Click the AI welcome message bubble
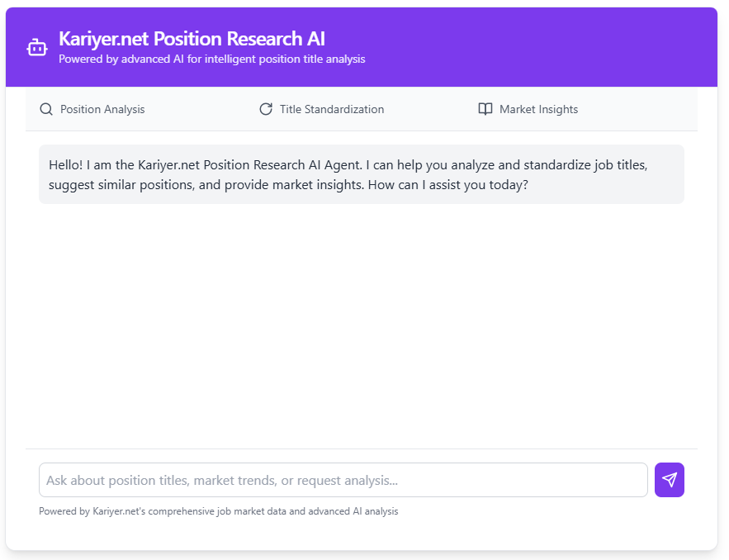Viewport: 729px width, 560px height. coord(361,174)
